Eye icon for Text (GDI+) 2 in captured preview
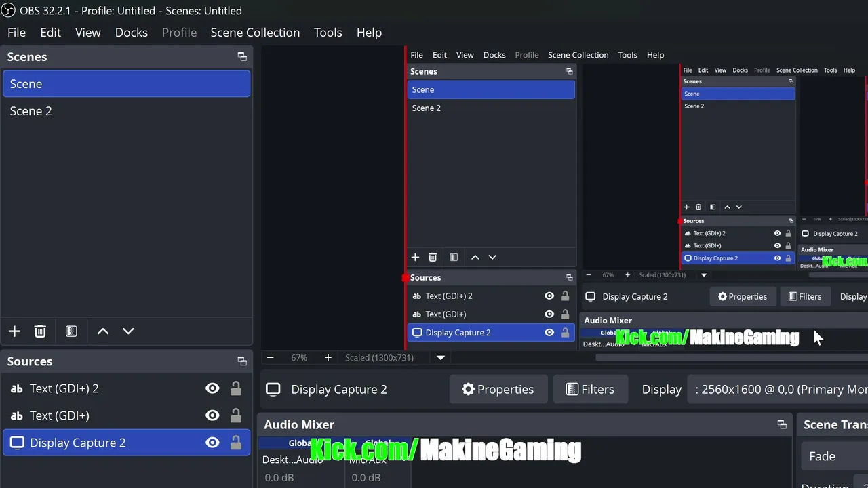 (x=549, y=296)
